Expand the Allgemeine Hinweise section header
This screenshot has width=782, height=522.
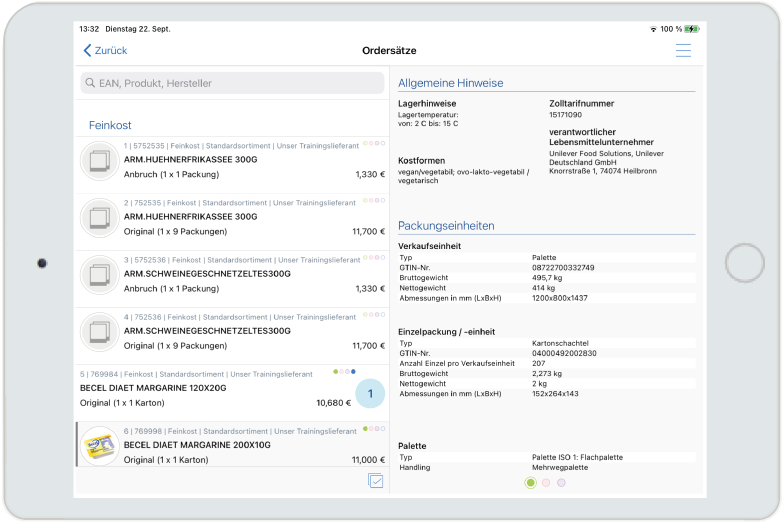[451, 83]
